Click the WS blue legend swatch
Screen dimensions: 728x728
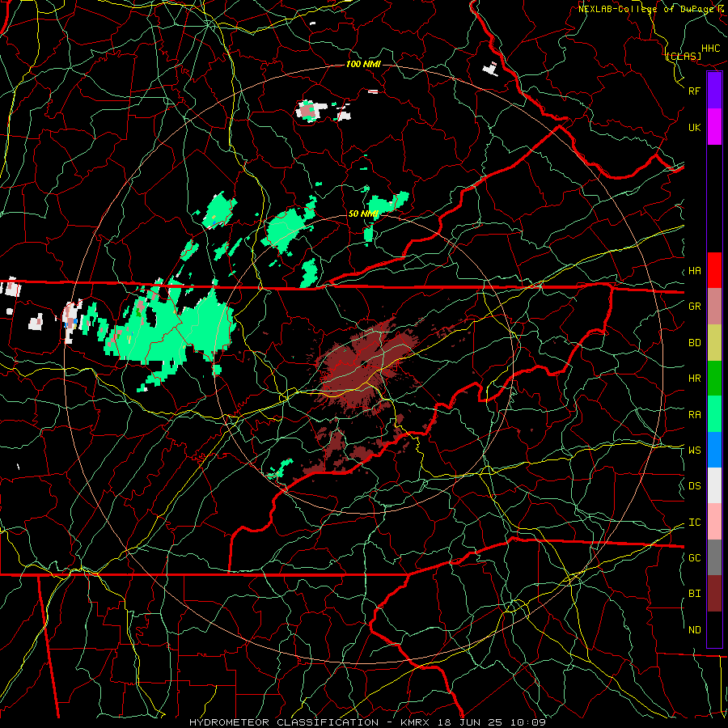(x=714, y=450)
